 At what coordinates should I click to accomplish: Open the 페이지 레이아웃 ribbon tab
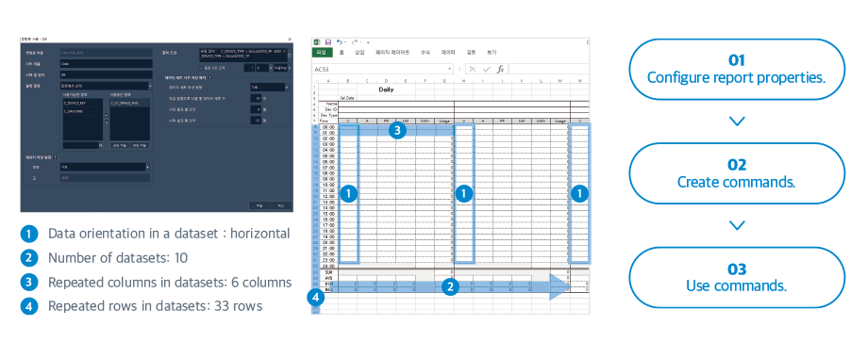(392, 53)
